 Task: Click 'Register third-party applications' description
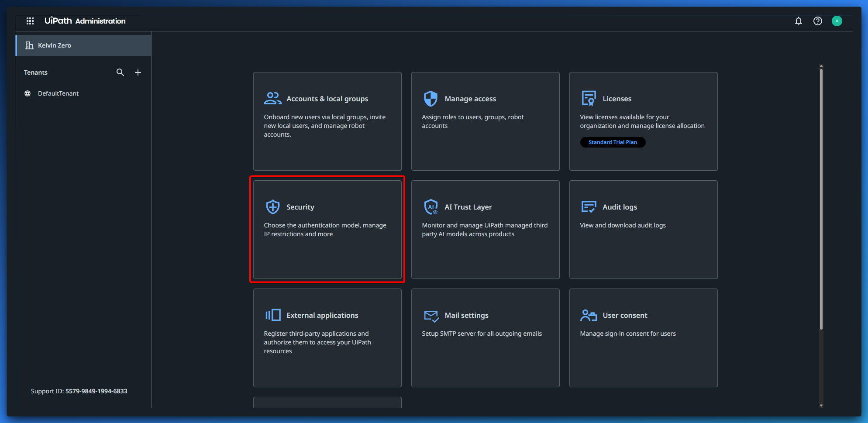click(x=317, y=342)
